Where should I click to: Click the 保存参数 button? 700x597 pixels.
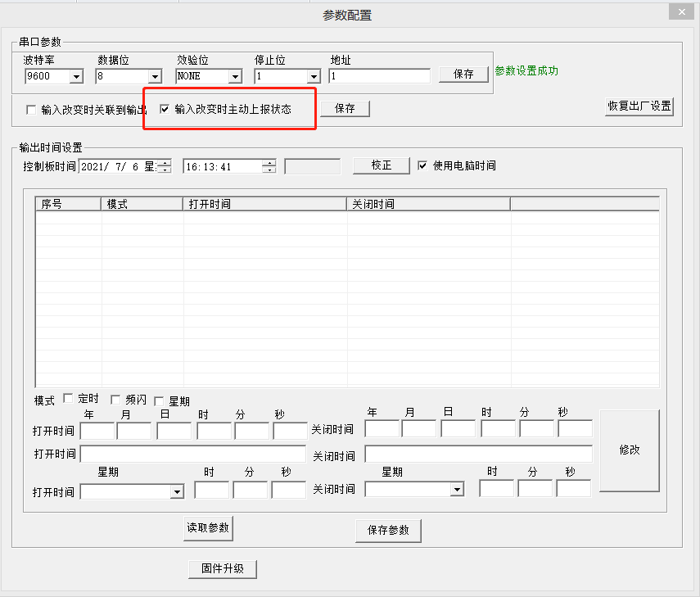point(388,531)
